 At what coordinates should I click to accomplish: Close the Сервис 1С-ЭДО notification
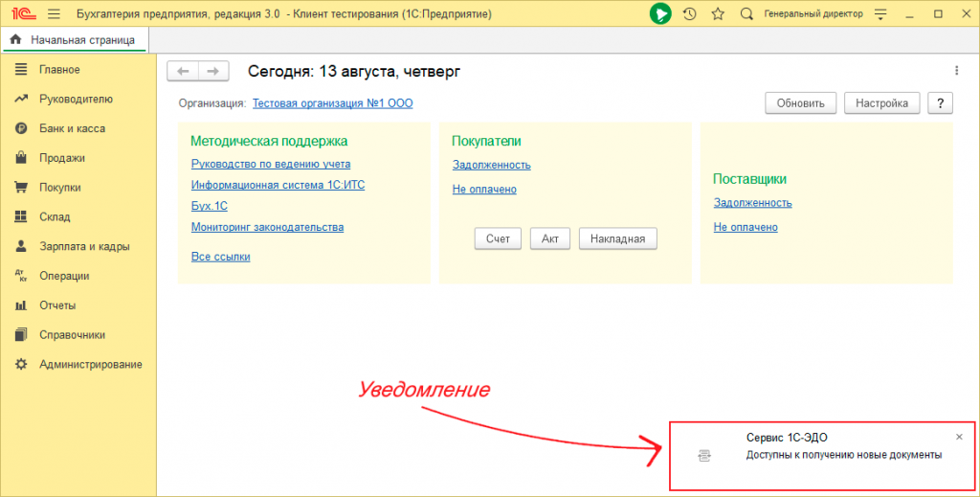coord(959,437)
